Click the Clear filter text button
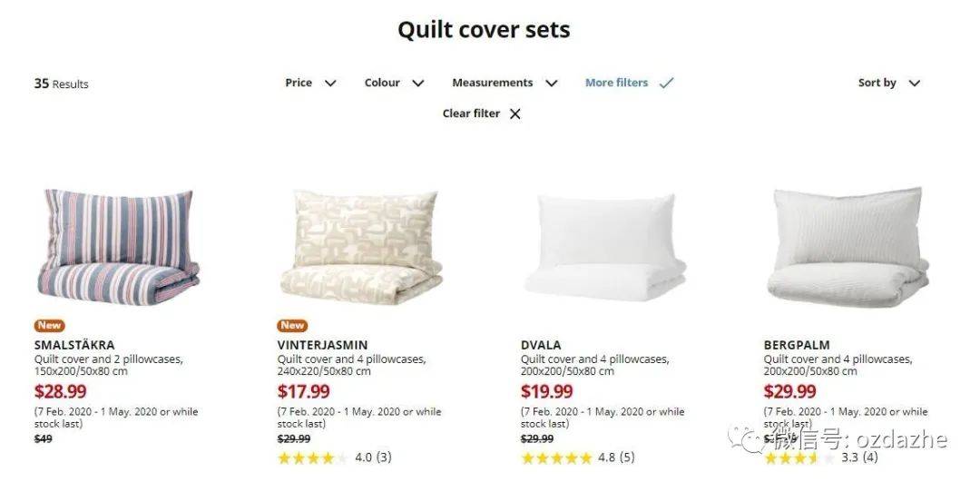Screen dimensions: 980x482 [471, 113]
